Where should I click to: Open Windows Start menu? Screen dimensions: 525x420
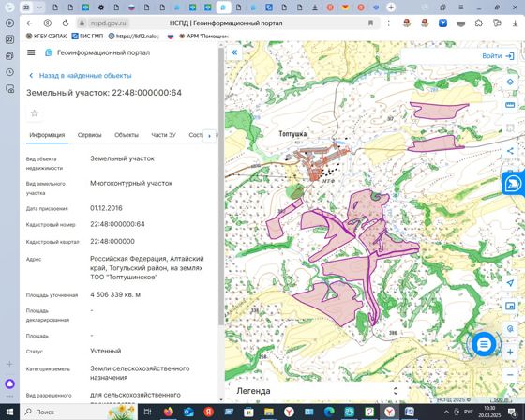[9, 412]
